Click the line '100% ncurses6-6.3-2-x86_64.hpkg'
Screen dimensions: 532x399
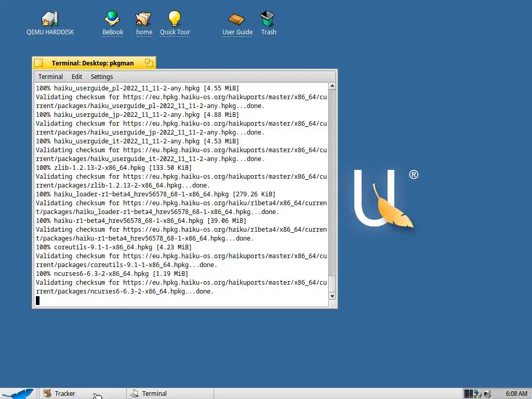[112, 273]
